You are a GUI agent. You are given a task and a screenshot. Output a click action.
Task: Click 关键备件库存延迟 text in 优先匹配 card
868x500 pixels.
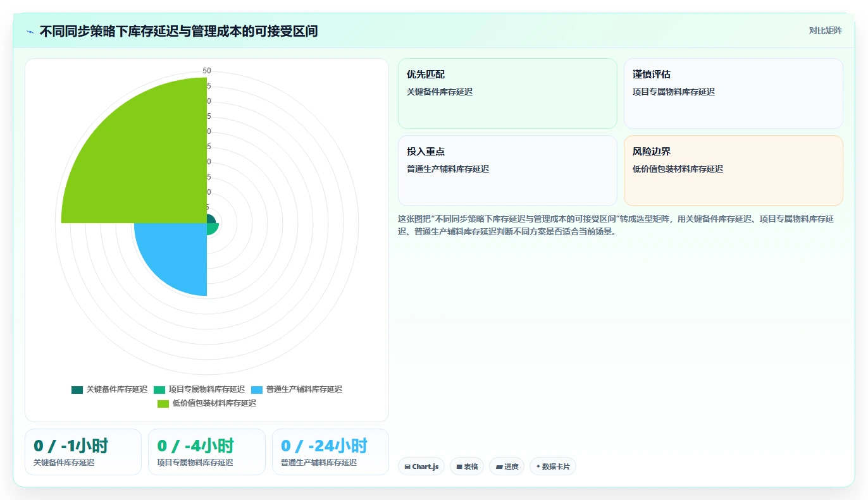(x=440, y=92)
